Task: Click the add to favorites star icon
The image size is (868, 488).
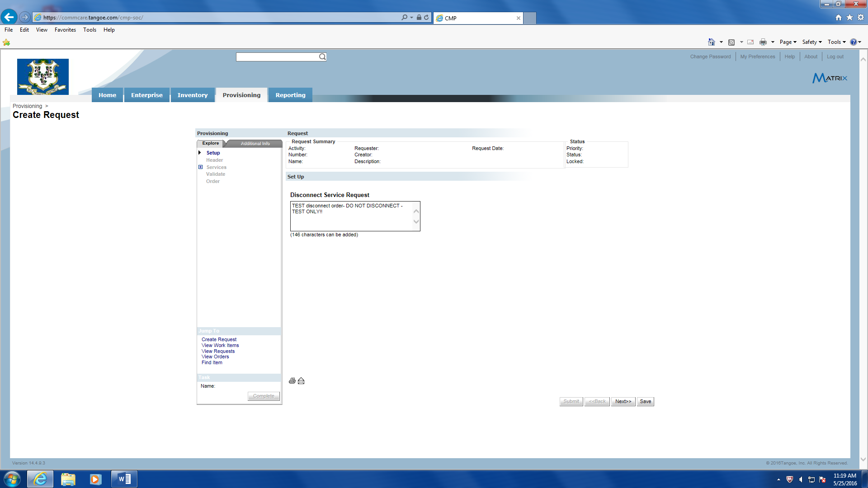Action: pos(6,42)
